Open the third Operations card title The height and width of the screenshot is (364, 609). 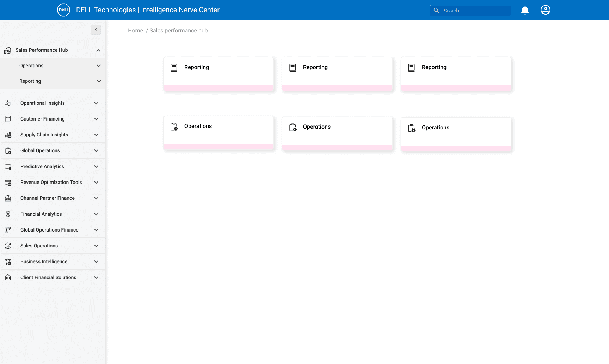point(436,128)
